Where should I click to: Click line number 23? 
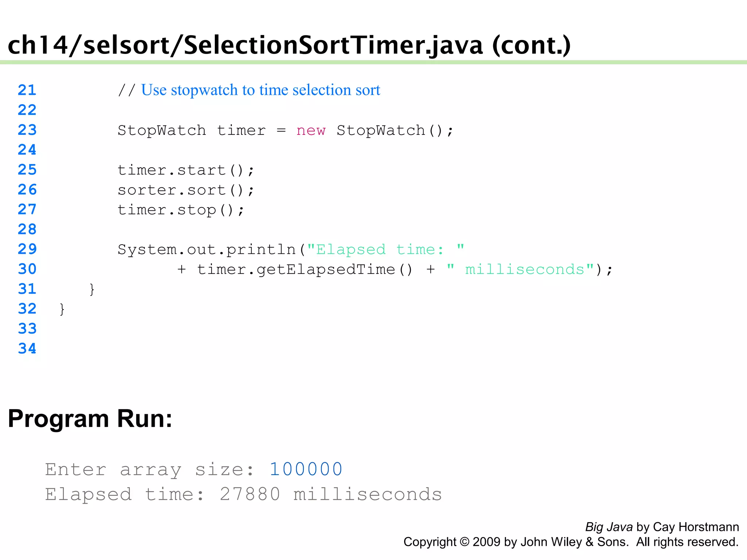[x=27, y=130]
